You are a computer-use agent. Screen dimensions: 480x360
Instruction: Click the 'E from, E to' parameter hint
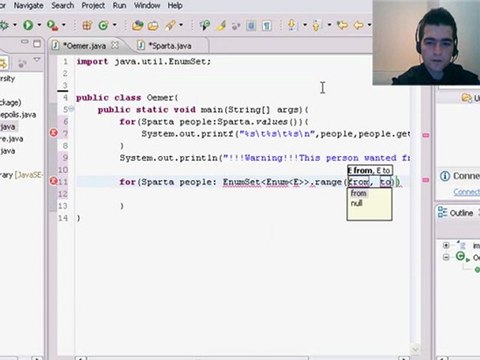370,171
